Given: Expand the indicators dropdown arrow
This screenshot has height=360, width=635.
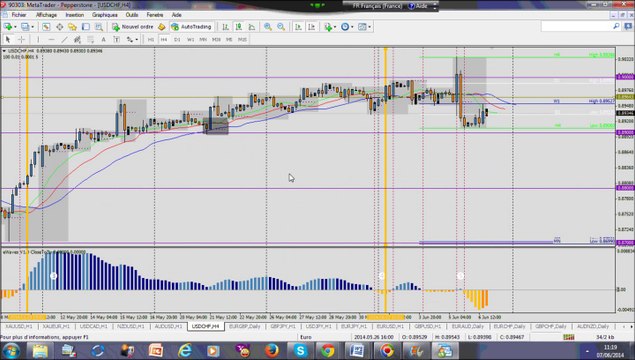Looking at the screenshot, I should (335, 27).
